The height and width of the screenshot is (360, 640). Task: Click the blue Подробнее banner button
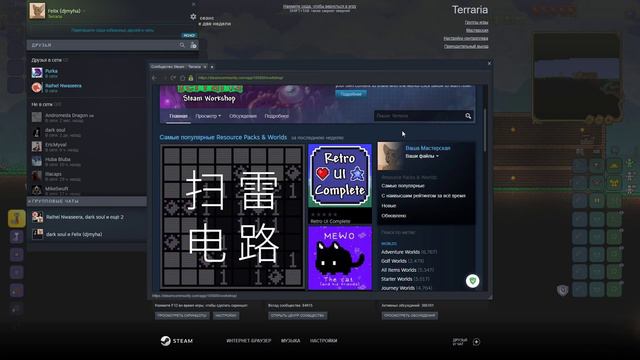point(351,94)
